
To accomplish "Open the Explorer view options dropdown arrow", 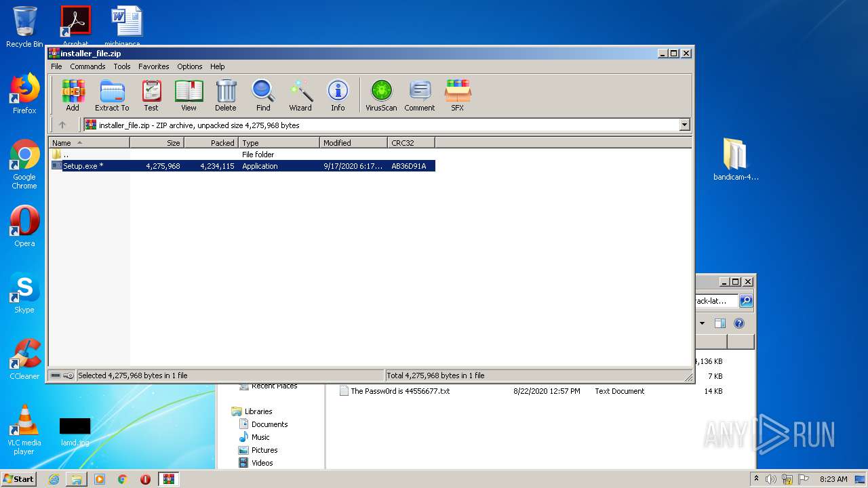I will click(x=702, y=323).
